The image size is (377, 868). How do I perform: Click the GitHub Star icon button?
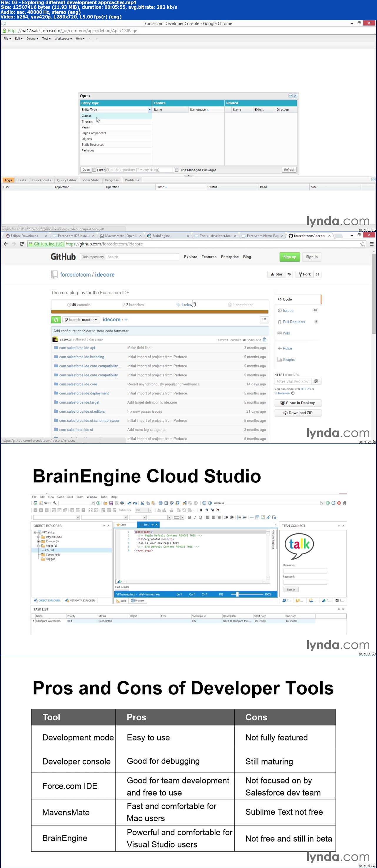(x=276, y=274)
